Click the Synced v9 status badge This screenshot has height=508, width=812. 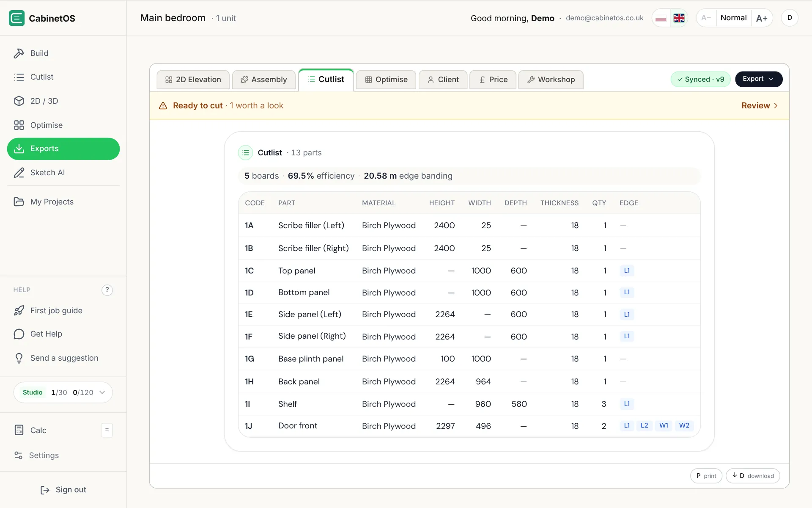[x=701, y=79]
